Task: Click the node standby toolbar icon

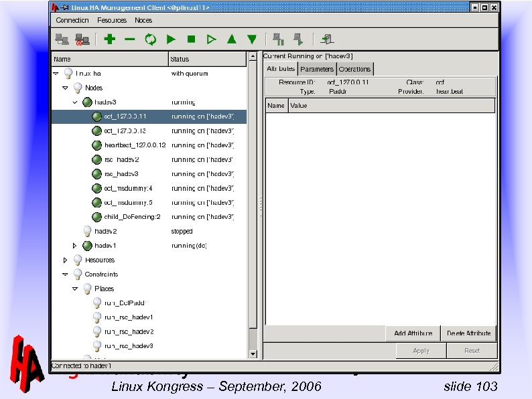Action: pyautogui.click(x=278, y=39)
